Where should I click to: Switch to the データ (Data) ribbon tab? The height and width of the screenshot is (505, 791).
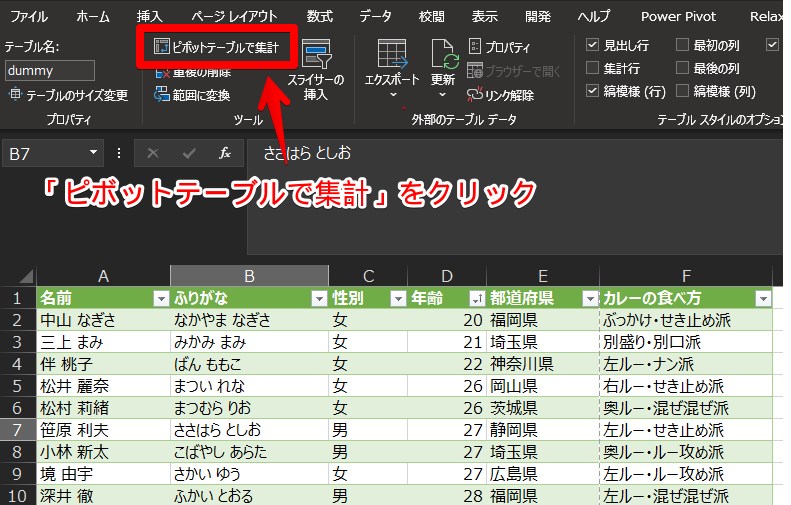[375, 16]
